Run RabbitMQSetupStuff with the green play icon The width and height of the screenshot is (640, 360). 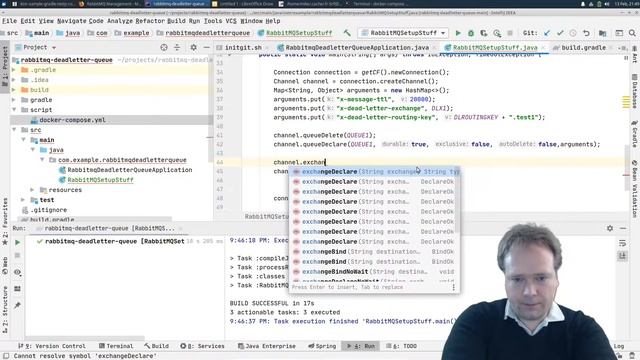click(458, 33)
